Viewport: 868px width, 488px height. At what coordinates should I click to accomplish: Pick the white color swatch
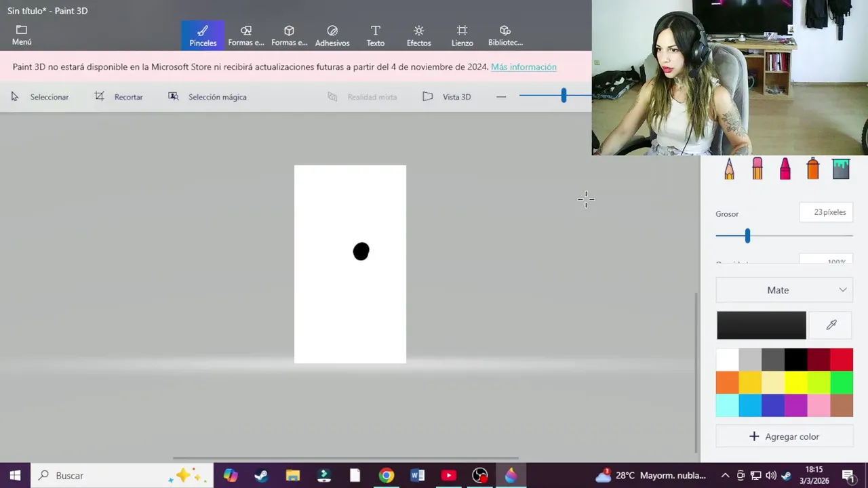pos(727,360)
